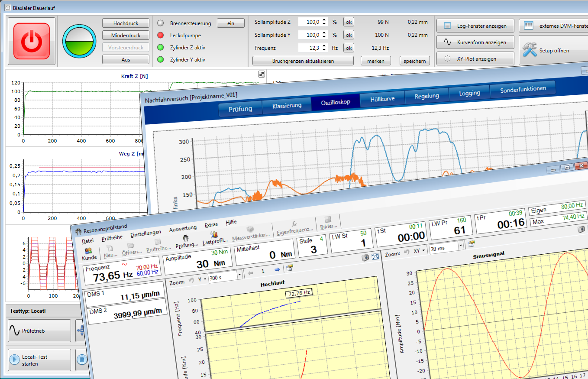The height and width of the screenshot is (379, 588).
Task: Toggle Brennersteuerung with ein button
Action: [230, 23]
